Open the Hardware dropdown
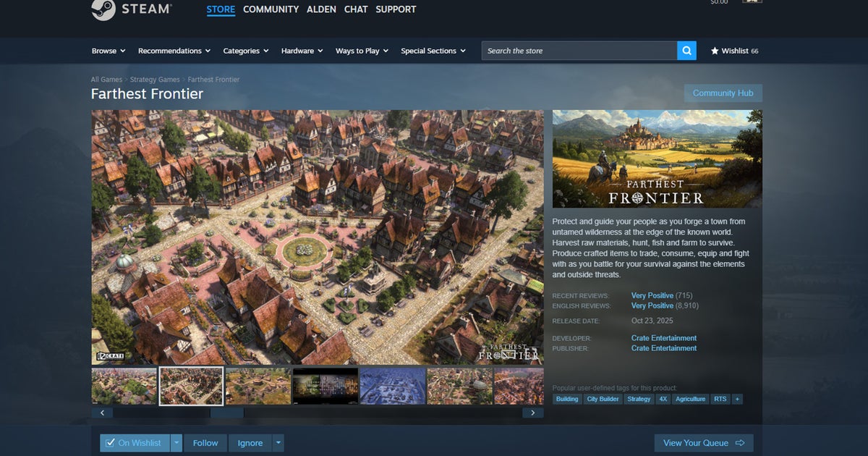 pos(300,51)
